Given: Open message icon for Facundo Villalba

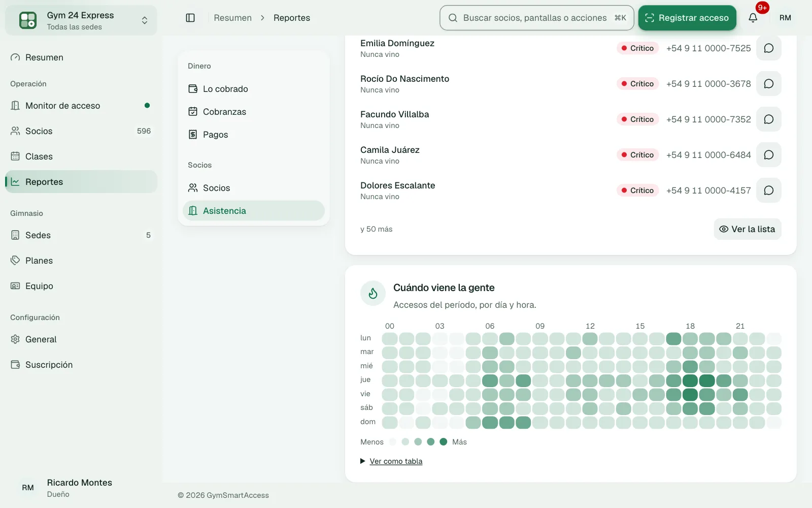Looking at the screenshot, I should point(769,119).
